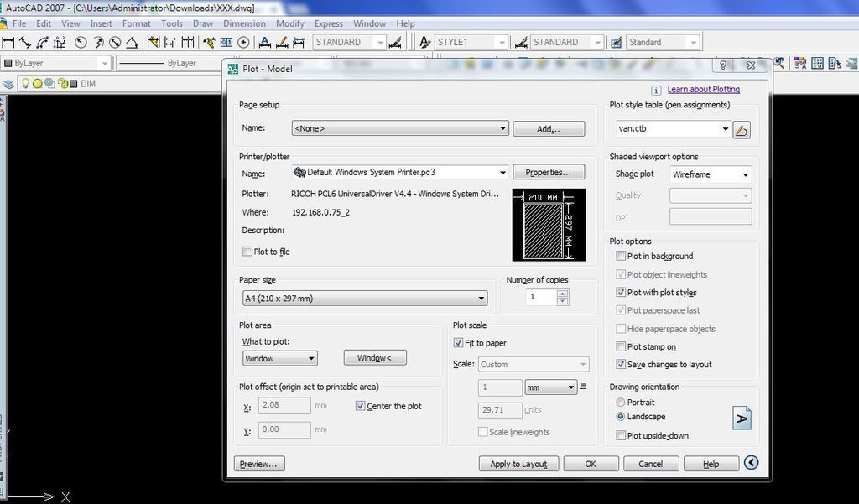This screenshot has width=859, height=504.
Task: Click printer Properties... button
Action: point(549,172)
